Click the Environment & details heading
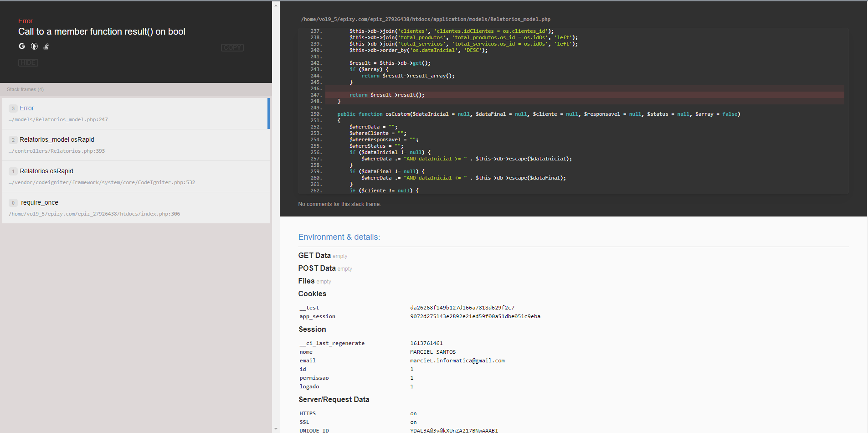Image resolution: width=868 pixels, height=433 pixels. (x=339, y=237)
